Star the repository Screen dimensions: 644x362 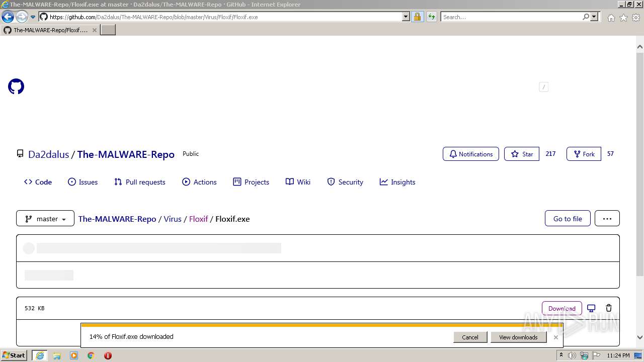(522, 154)
